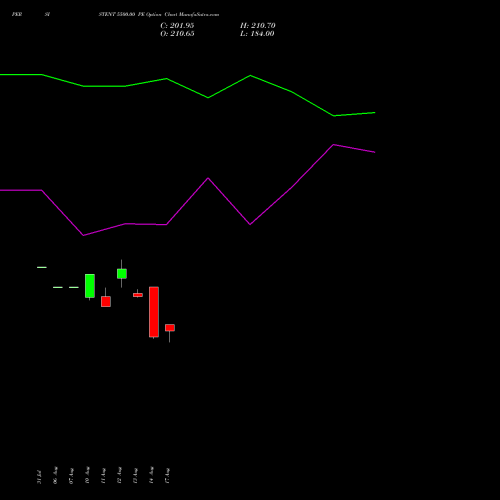Image resolution: width=500 pixels, height=500 pixels.
Task: Click the 07 Aug date axis label
Action: coord(71,476)
